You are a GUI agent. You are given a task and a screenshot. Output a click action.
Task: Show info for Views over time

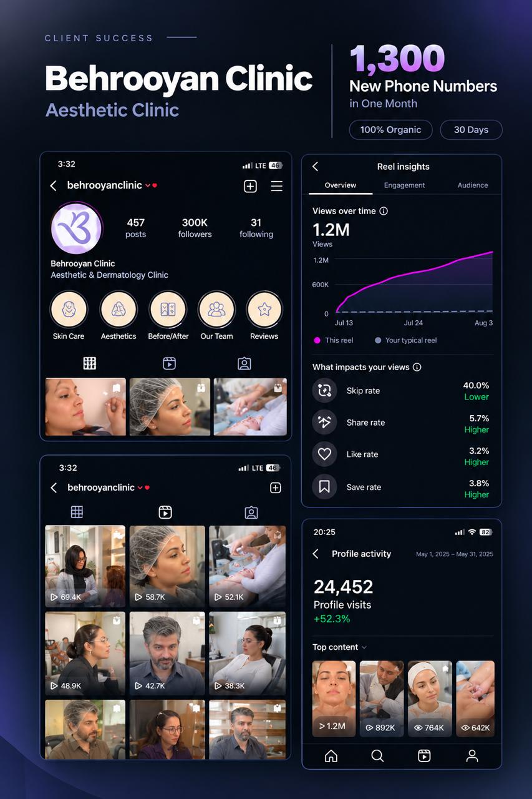[x=384, y=211]
